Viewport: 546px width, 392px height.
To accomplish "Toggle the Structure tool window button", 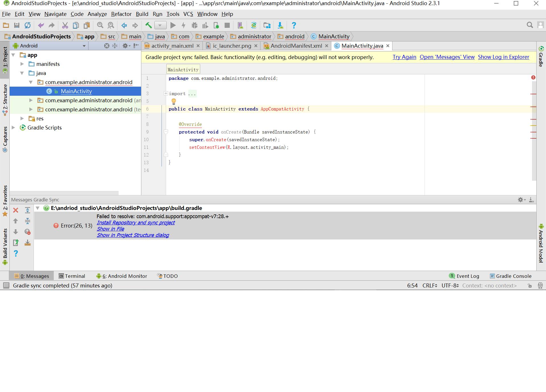I will point(5,100).
